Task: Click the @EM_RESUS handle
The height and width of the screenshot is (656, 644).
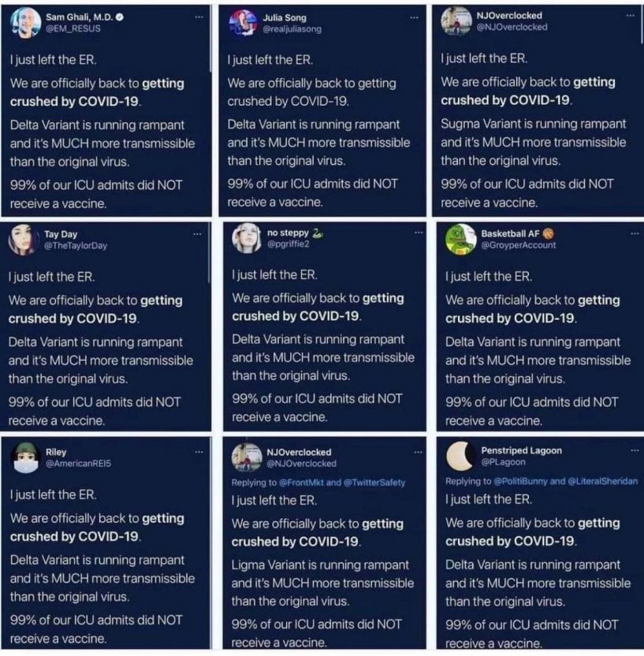Action: [73, 28]
